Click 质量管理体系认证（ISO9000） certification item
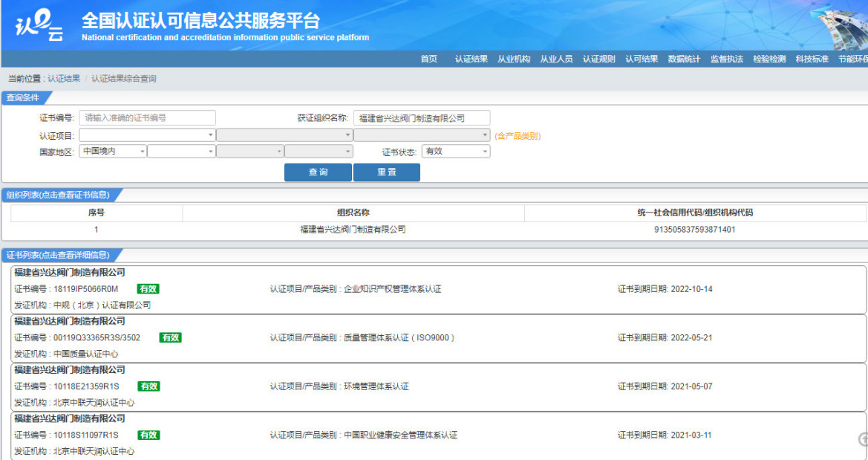 point(399,337)
